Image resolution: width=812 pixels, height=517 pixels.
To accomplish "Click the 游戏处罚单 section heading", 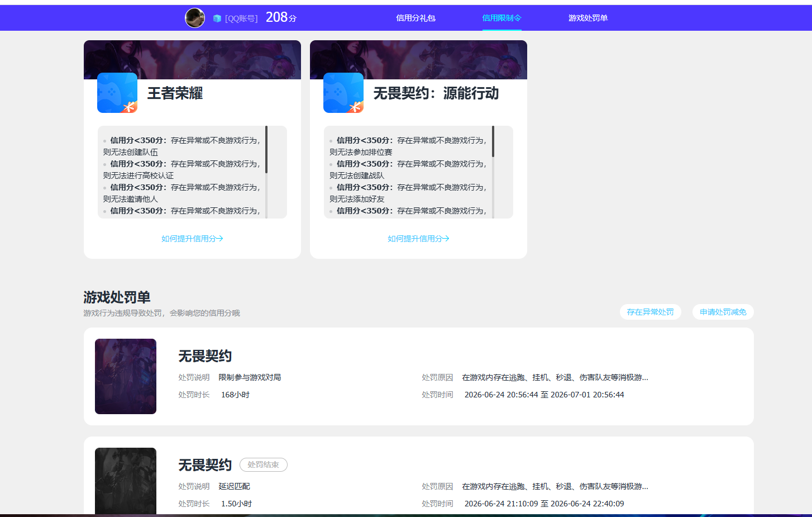I will [x=117, y=297].
